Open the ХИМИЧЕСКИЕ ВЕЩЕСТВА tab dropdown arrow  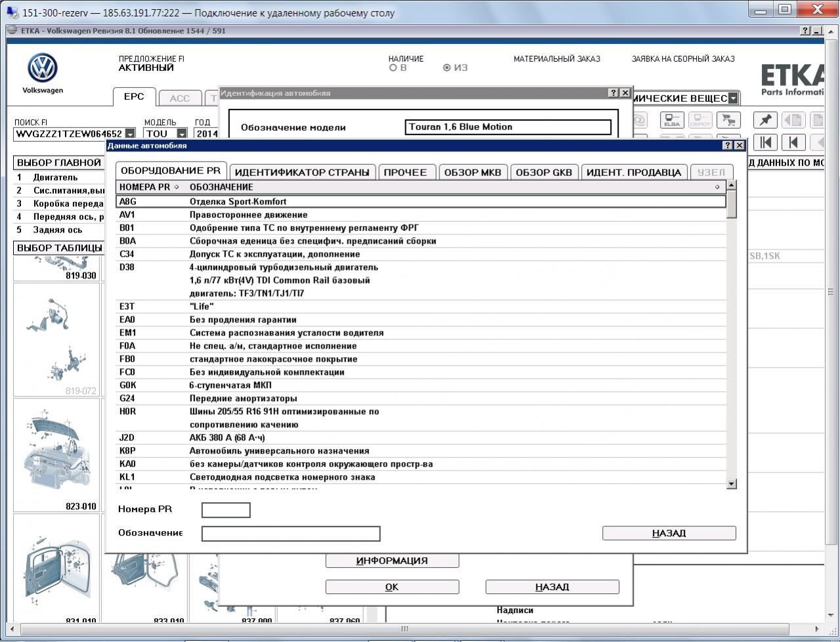[x=733, y=98]
